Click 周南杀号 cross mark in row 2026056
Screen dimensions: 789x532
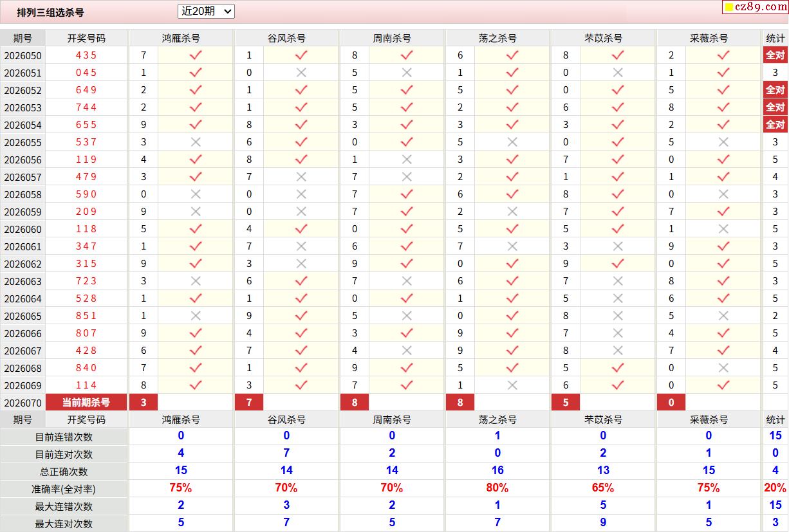pos(407,160)
